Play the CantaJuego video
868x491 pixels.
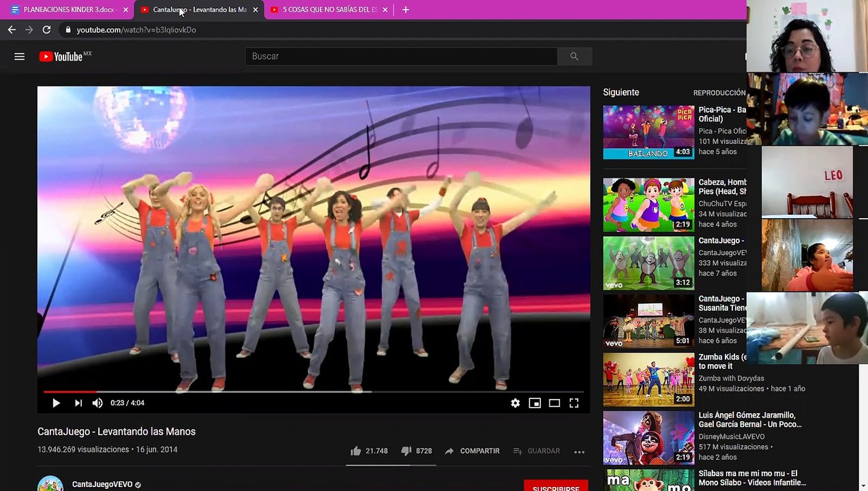click(56, 403)
